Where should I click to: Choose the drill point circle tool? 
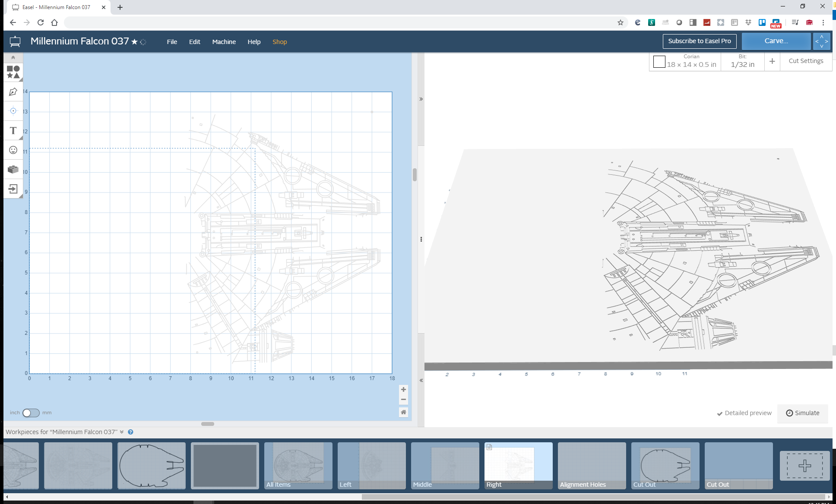tap(13, 111)
